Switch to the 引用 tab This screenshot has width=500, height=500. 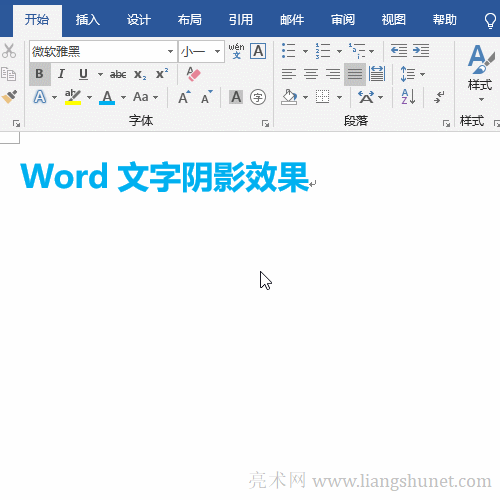click(x=241, y=20)
